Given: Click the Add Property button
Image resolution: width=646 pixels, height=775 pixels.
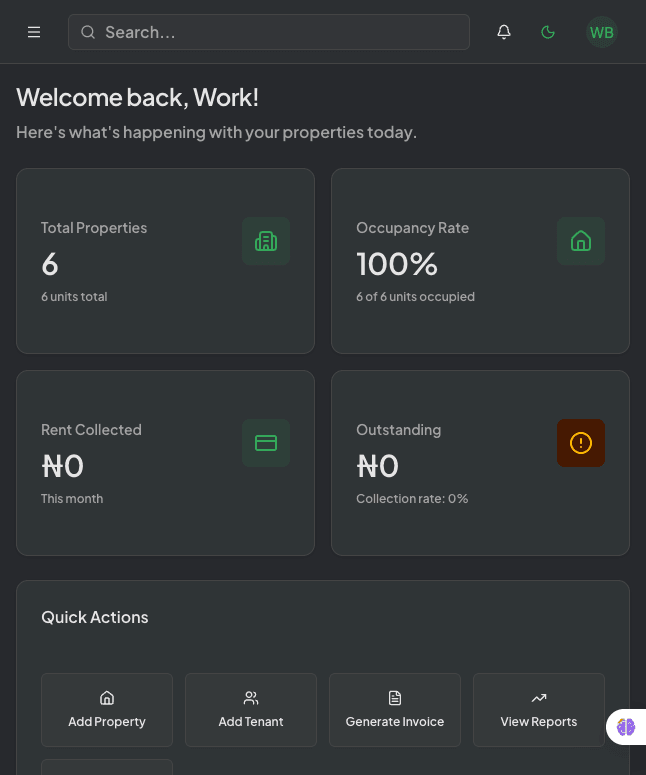Looking at the screenshot, I should click(107, 710).
